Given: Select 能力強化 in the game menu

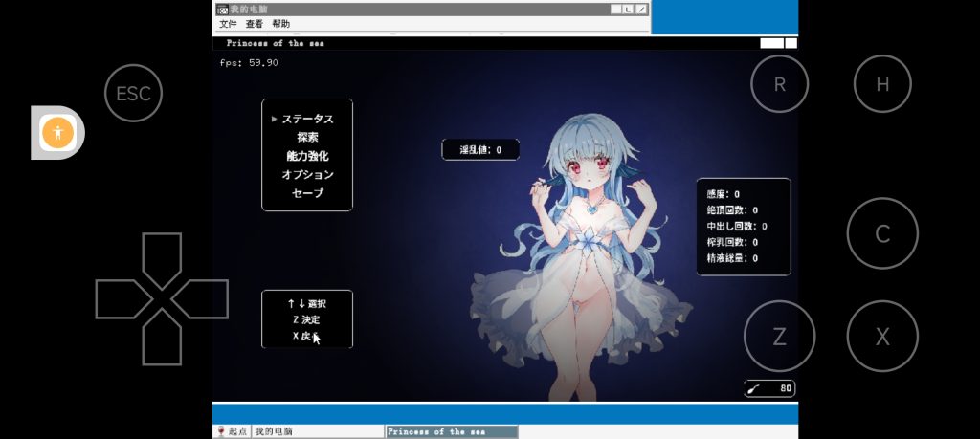Looking at the screenshot, I should click(x=307, y=156).
